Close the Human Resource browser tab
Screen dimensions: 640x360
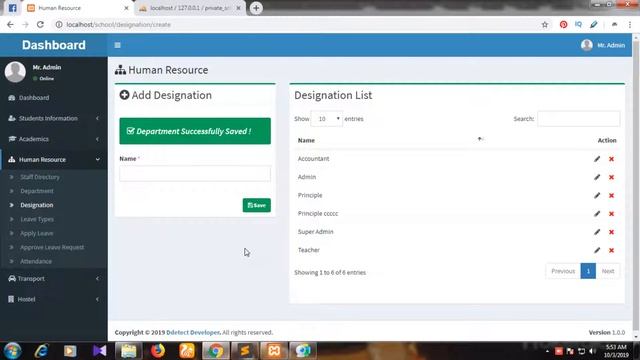pos(126,8)
